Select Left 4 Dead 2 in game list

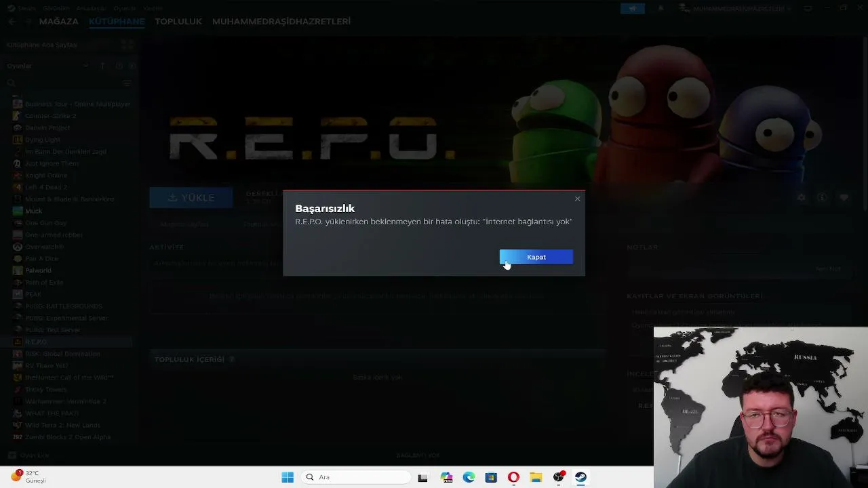pyautogui.click(x=40, y=187)
